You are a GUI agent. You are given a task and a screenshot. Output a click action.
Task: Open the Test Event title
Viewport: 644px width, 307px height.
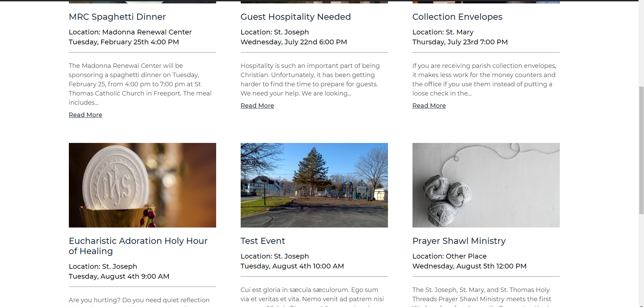[x=263, y=241]
